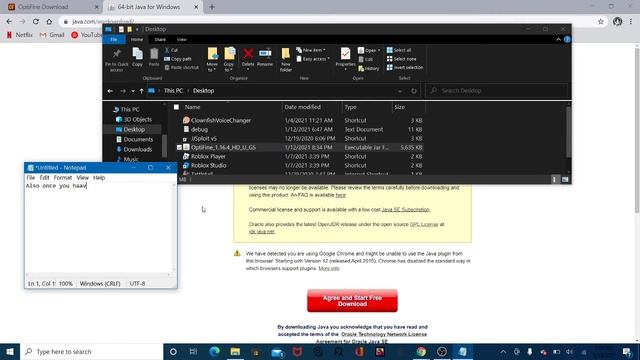Screen dimensions: 640x360
Task: Collapse the Explorer ribbon chevron
Action: click(x=558, y=39)
